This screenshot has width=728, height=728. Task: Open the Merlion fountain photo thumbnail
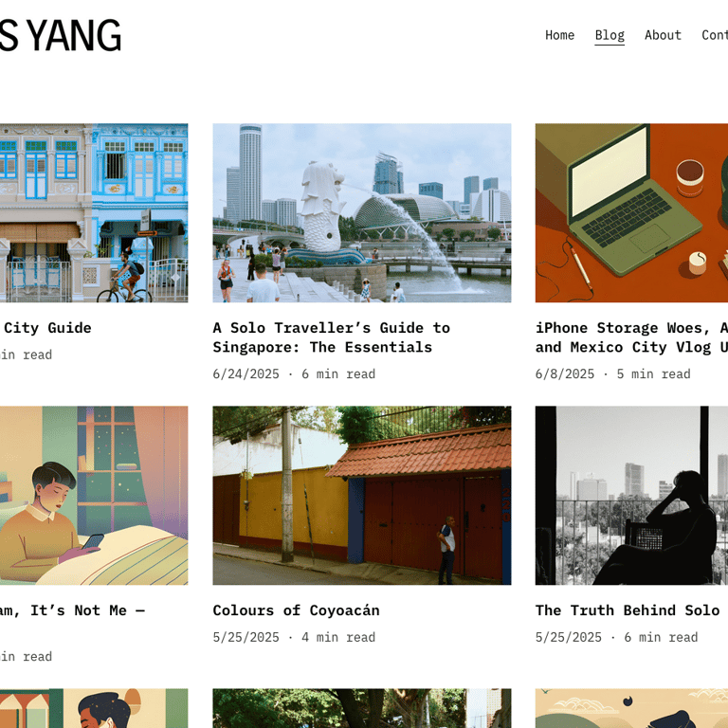click(x=362, y=212)
